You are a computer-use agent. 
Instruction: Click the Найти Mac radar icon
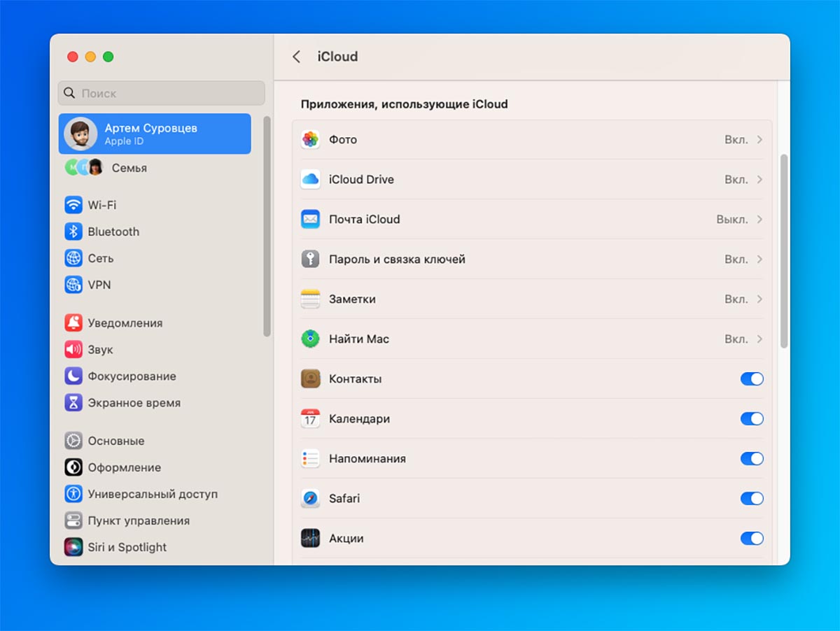[x=310, y=339]
